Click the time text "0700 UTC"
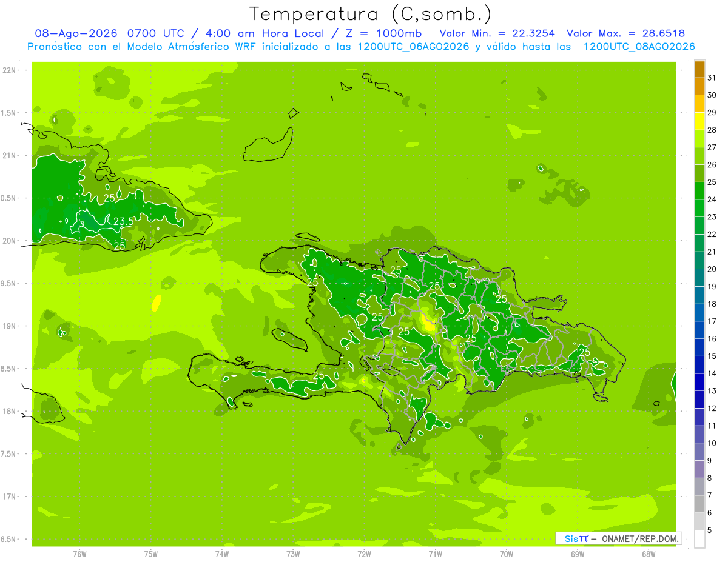 [158, 33]
